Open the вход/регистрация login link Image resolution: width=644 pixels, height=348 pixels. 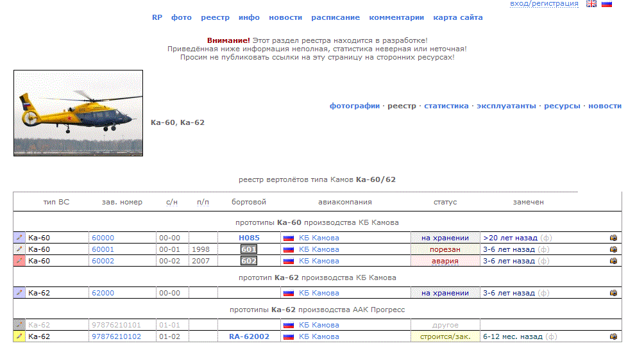(x=544, y=4)
